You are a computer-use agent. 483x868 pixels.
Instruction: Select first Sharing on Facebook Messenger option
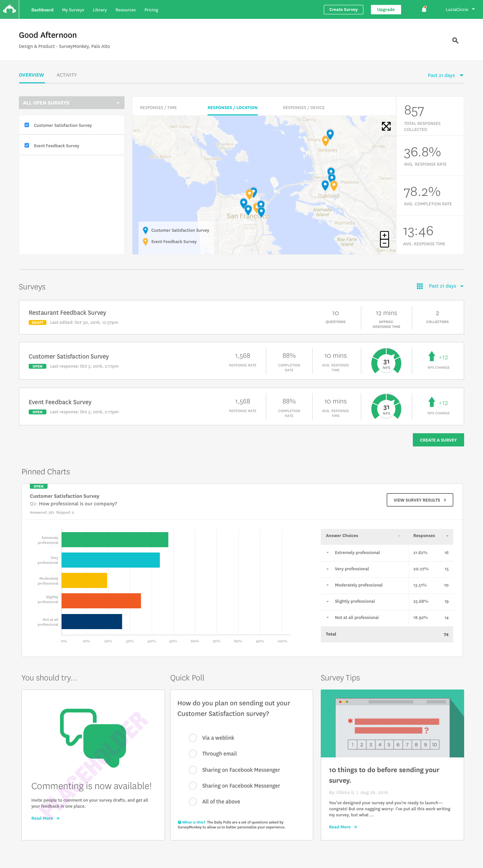point(193,770)
